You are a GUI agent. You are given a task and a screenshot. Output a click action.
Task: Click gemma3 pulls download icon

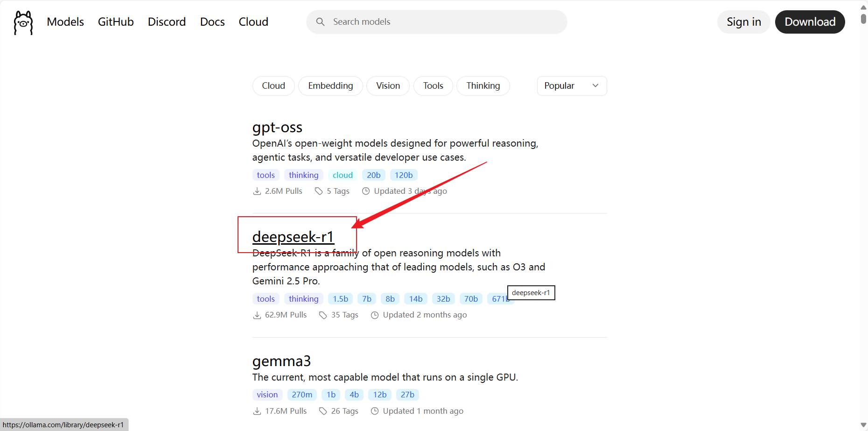coord(257,411)
